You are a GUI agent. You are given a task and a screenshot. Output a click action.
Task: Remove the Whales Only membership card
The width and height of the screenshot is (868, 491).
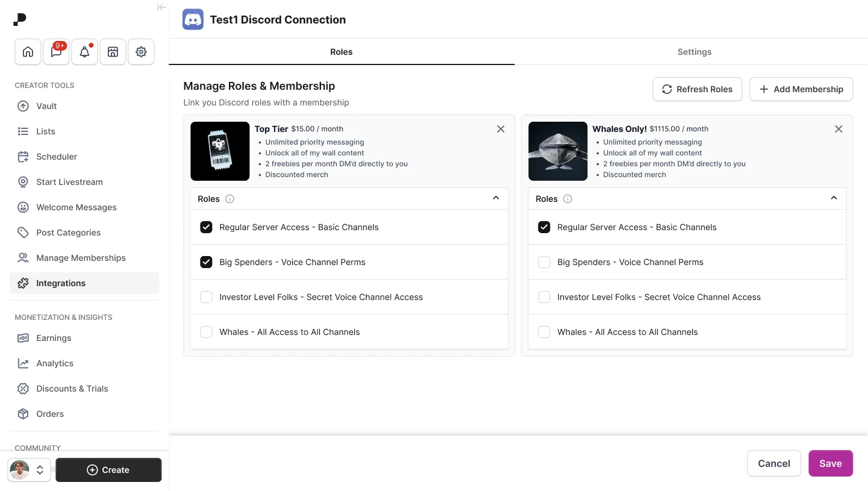pyautogui.click(x=838, y=129)
